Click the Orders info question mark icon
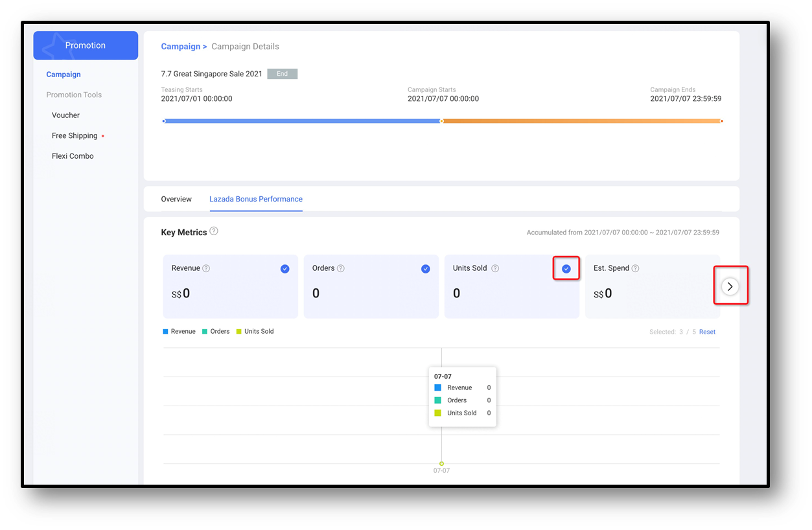This screenshot has height=530, width=812. point(341,268)
